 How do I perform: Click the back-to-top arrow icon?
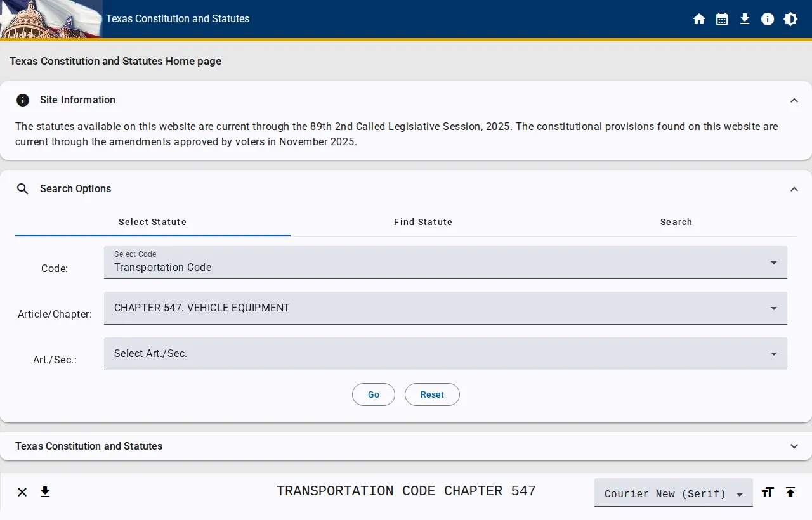[790, 492]
